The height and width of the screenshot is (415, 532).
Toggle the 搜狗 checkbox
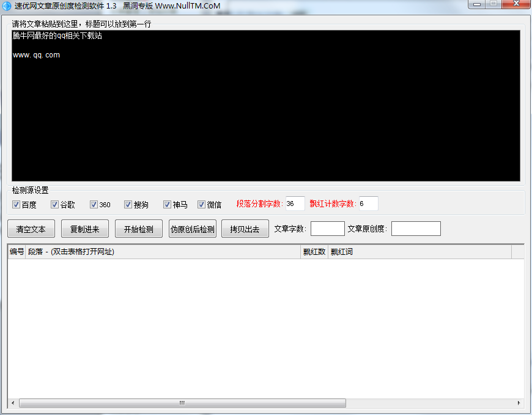coord(128,205)
